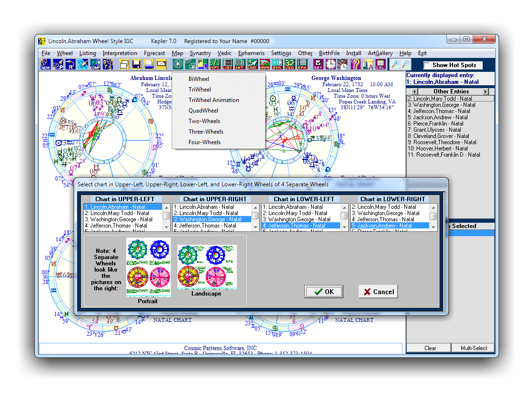Select Jefferson,Thomas in LOWER-RIGHT list
Image resolution: width=532 pixels, height=410 pixels.
pyautogui.click(x=390, y=219)
